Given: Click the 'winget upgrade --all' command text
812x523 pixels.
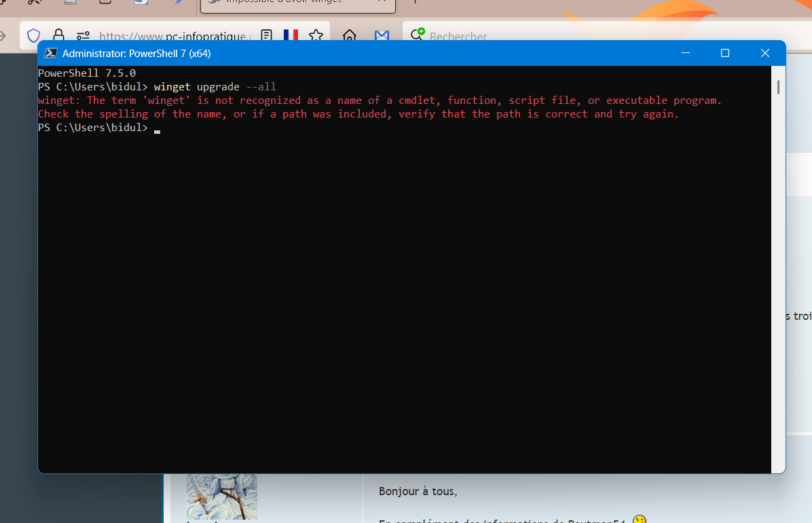Looking at the screenshot, I should 215,86.
